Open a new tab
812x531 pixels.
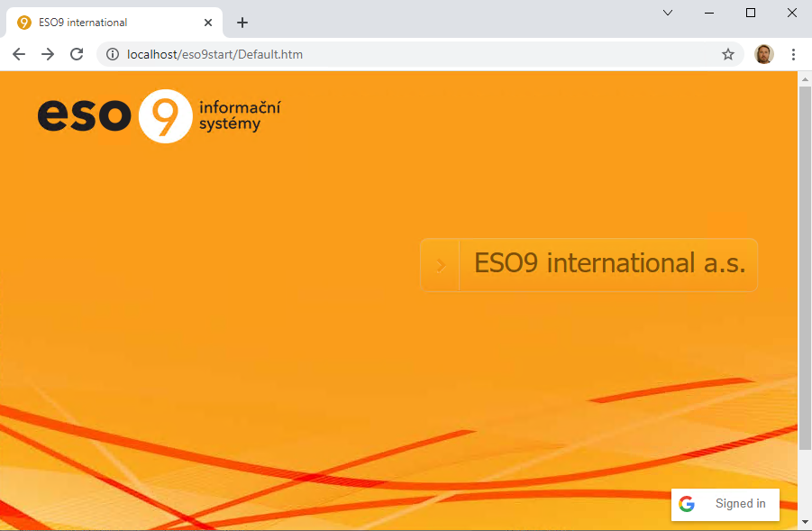[242, 23]
